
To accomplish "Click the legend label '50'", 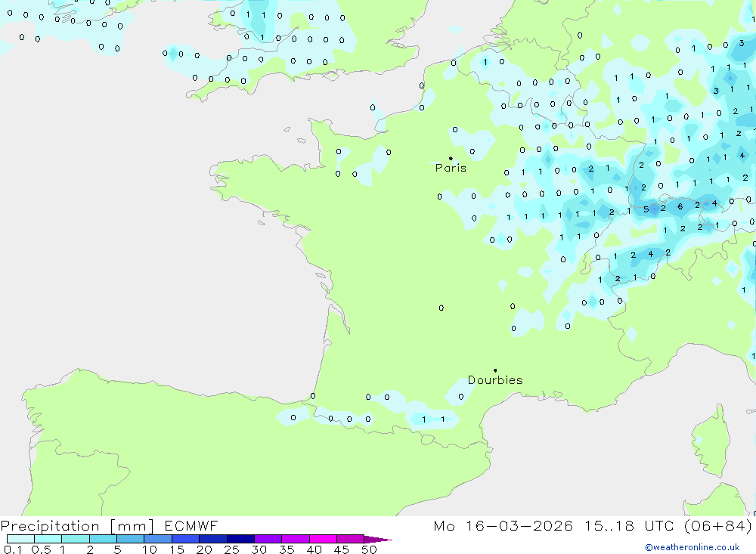I will pyautogui.click(x=369, y=549).
